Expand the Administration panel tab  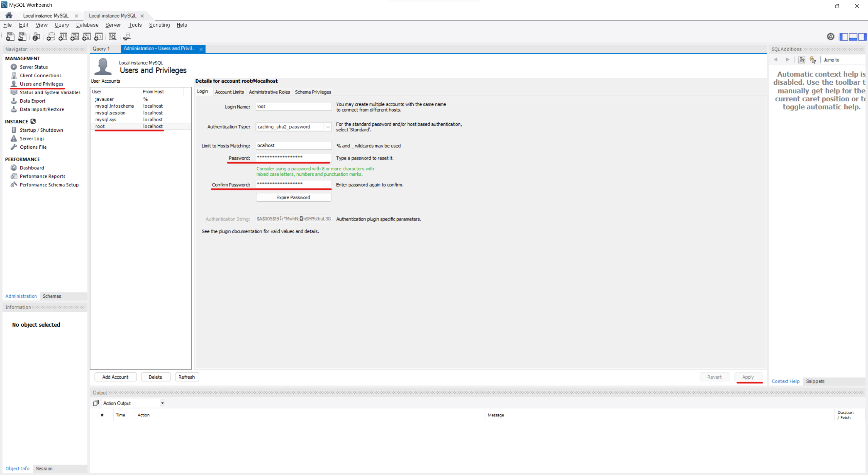coord(20,296)
